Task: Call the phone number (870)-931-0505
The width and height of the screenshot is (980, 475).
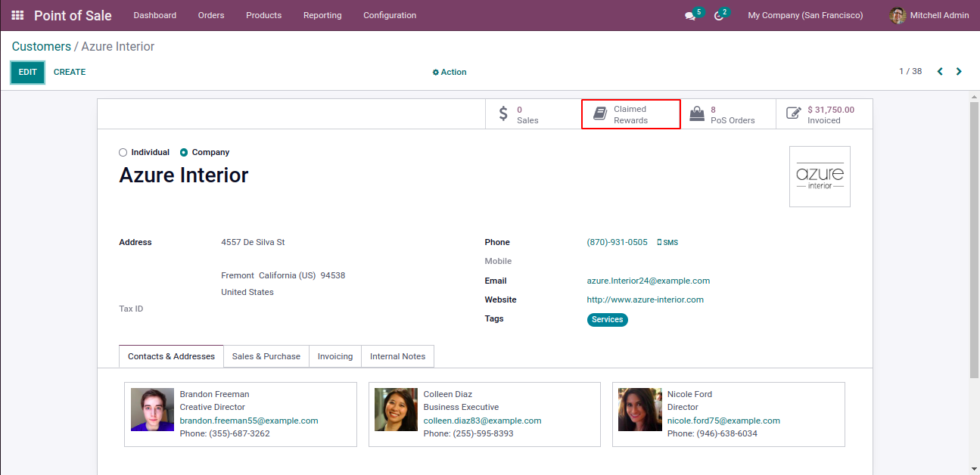Action: (x=618, y=243)
